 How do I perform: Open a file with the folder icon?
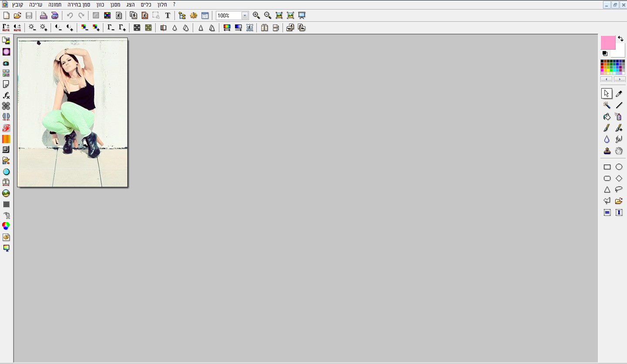(17, 16)
